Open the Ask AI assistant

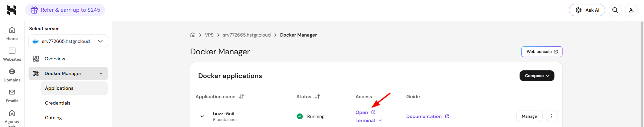point(587,10)
